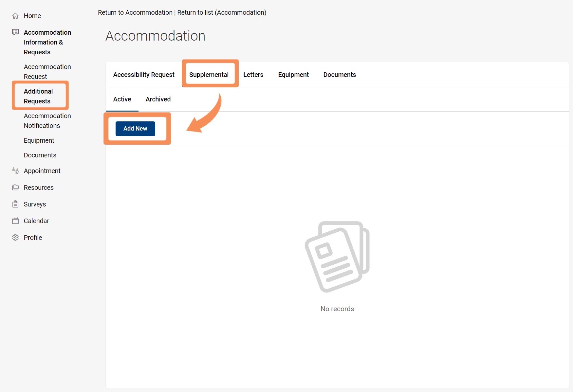Viewport: 573px width, 392px height.
Task: Open Calendar in sidebar
Action: click(36, 221)
